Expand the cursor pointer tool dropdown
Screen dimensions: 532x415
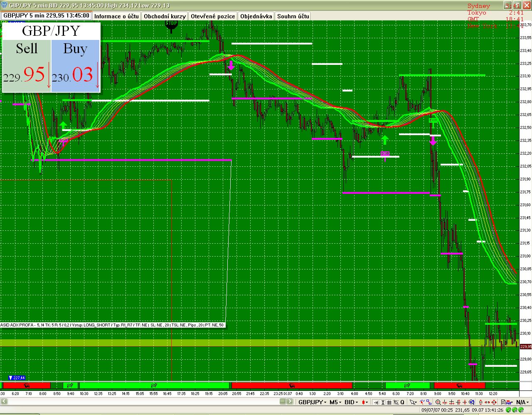[413, 402]
